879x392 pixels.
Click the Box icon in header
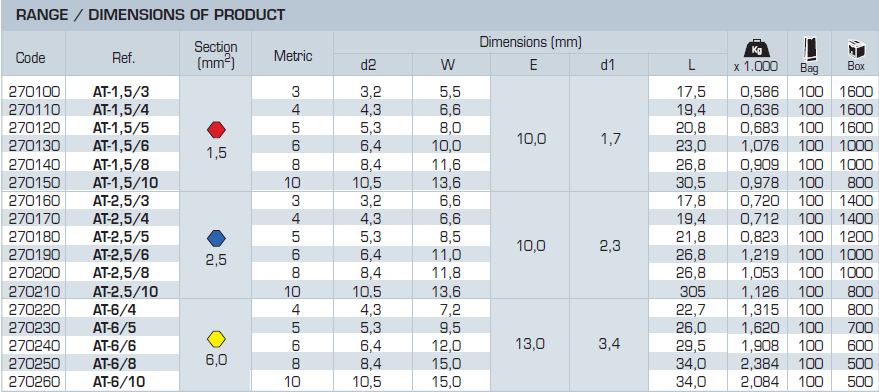(855, 50)
